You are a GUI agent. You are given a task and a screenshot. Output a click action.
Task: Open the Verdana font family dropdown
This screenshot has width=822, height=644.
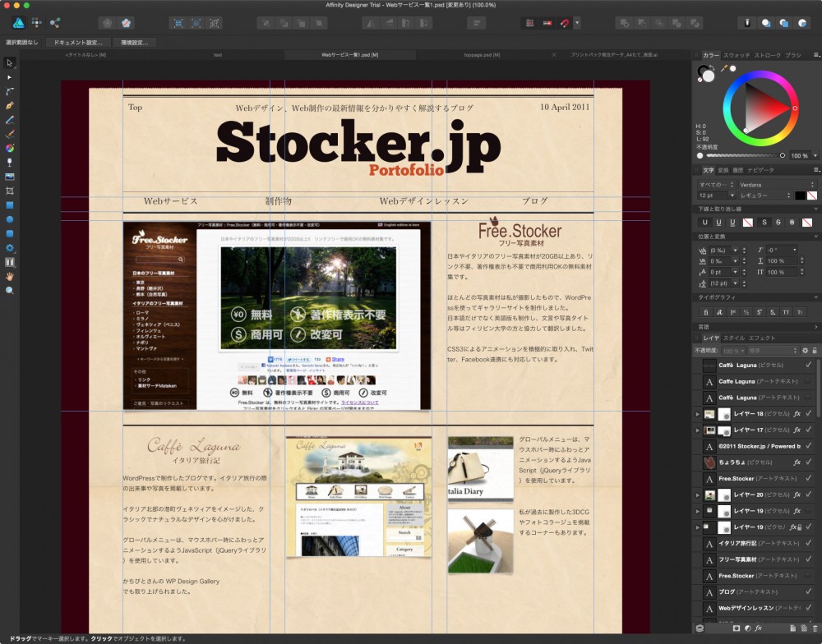[777, 185]
